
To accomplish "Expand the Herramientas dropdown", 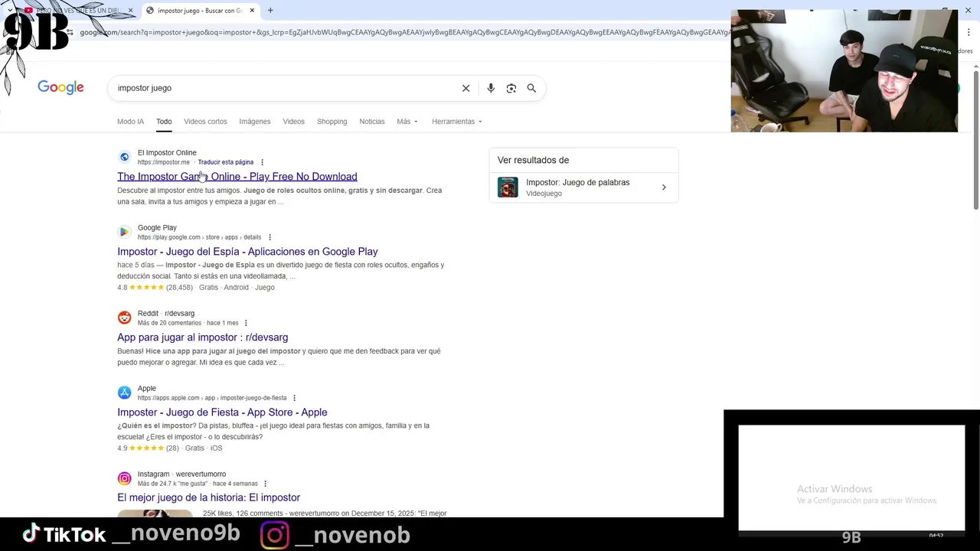I will 457,122.
